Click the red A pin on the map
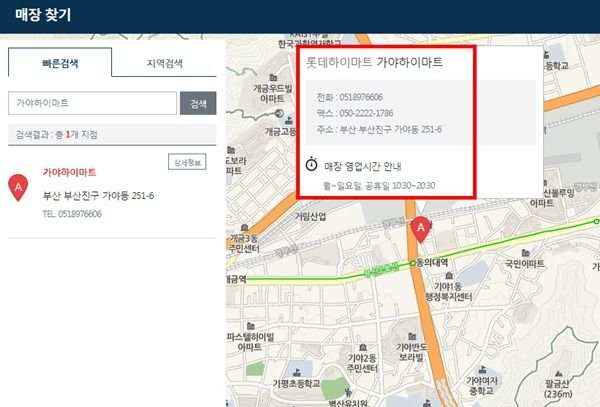 click(421, 229)
